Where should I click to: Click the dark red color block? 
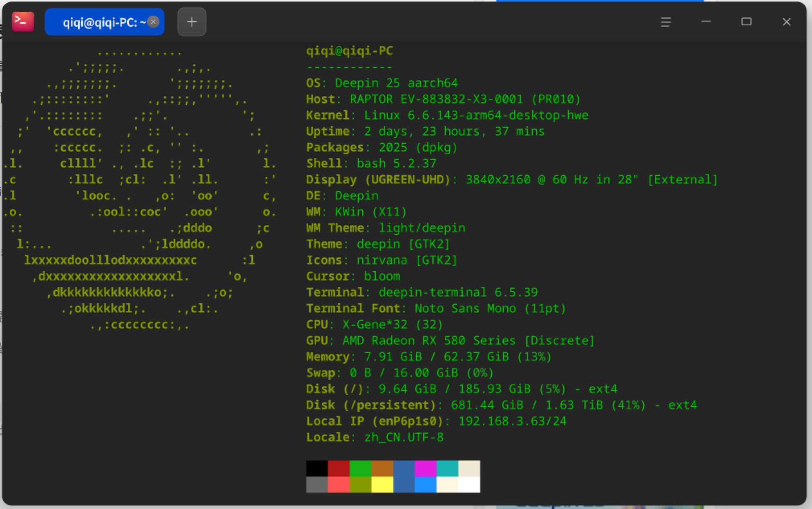tap(339, 469)
